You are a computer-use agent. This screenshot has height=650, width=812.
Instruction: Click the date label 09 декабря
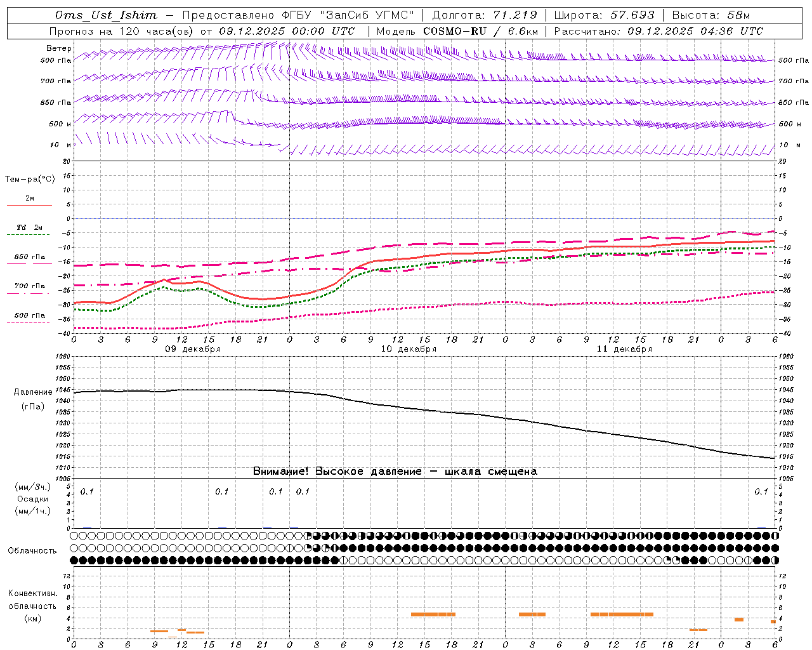click(193, 349)
